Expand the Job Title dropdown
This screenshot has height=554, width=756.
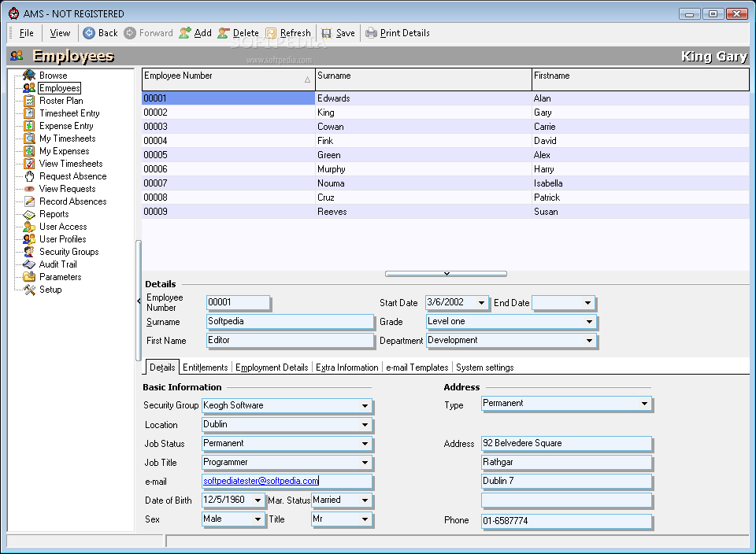click(x=365, y=462)
